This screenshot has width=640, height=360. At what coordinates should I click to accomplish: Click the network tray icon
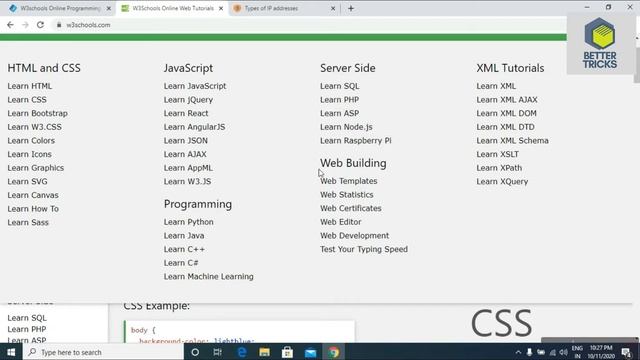coord(553,352)
